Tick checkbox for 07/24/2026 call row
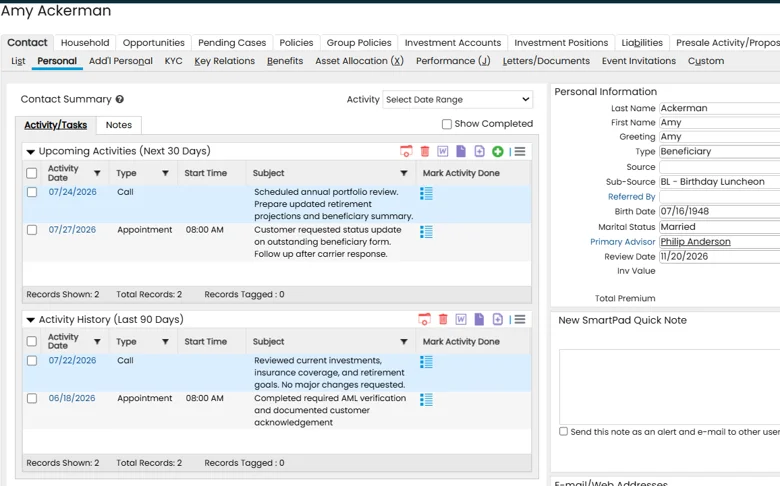 [x=32, y=192]
